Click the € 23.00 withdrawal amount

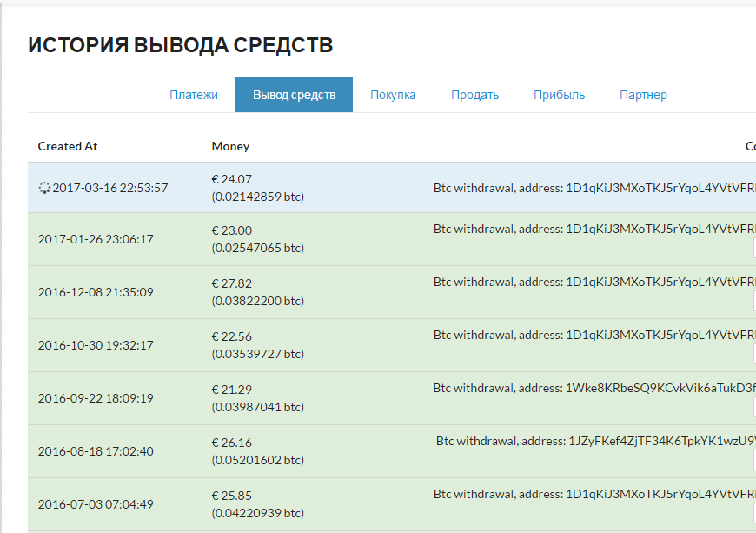click(231, 230)
